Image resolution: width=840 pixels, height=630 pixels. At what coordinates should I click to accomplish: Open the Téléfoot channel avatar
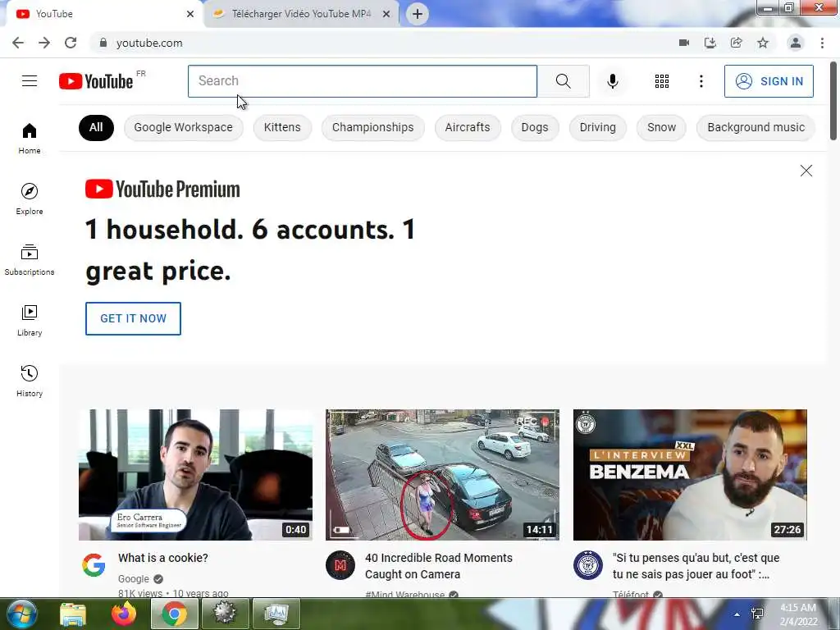coord(587,565)
